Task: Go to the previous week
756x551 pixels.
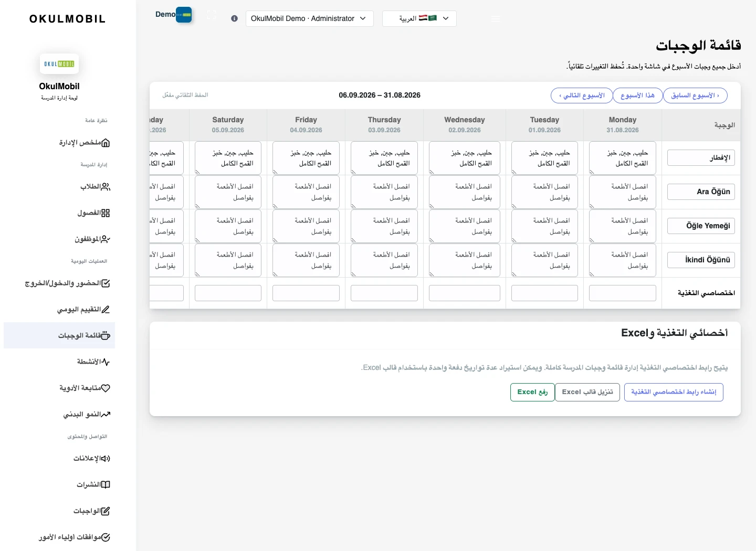Action: click(695, 96)
